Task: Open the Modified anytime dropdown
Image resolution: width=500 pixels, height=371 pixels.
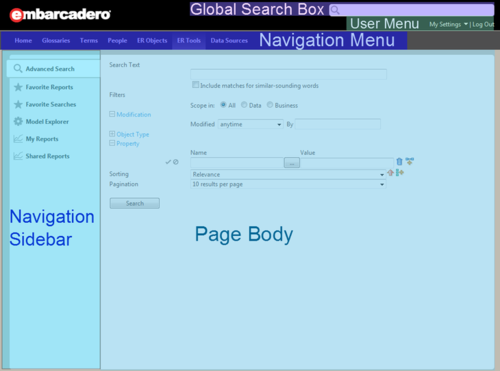Action: (250, 124)
